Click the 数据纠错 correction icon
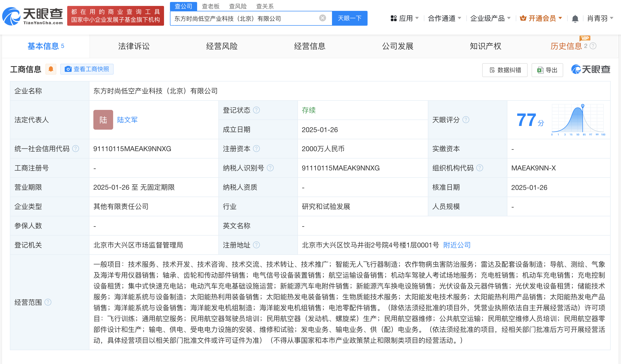Image resolution: width=621 pixels, height=364 pixels. [x=492, y=70]
